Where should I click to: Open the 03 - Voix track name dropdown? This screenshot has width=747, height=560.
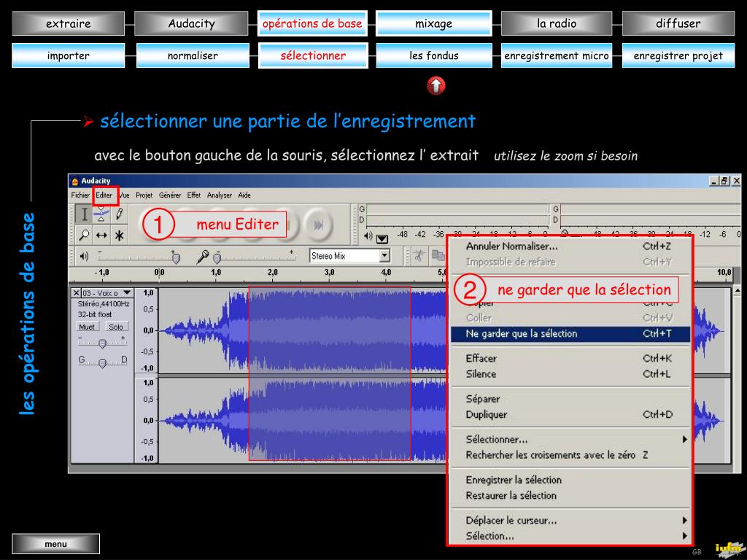coord(127,292)
